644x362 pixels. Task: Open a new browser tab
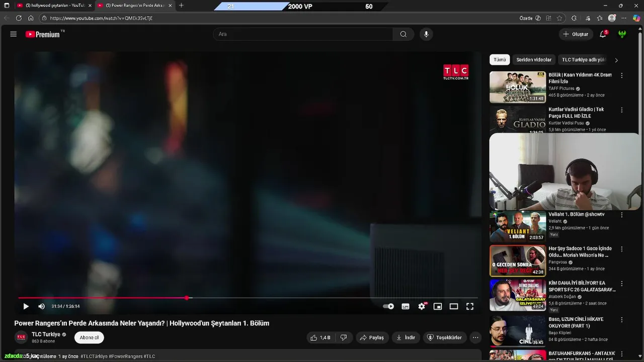181,6
